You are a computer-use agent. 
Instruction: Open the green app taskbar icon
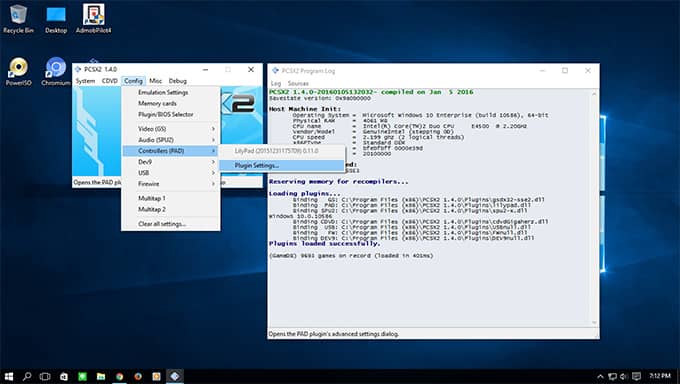pyautogui.click(x=82, y=376)
